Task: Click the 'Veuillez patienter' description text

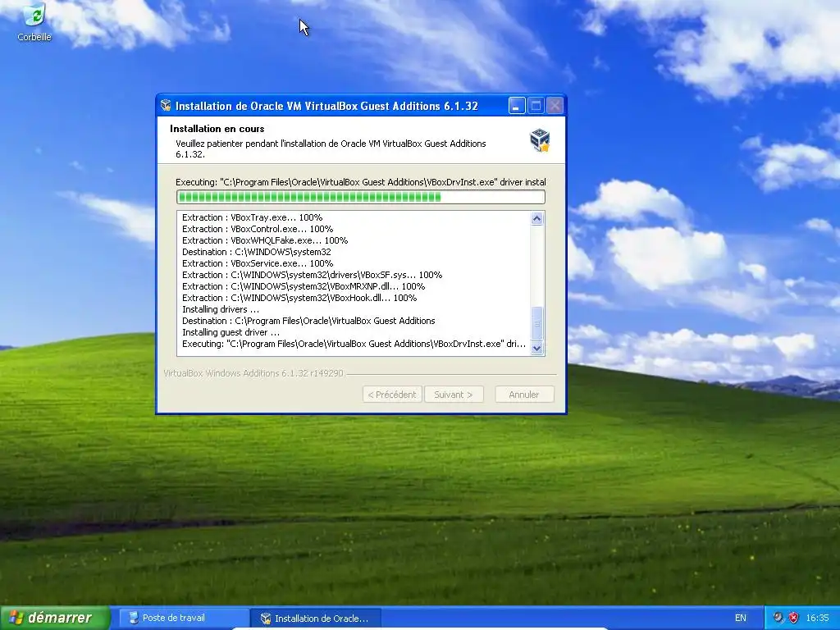Action: 331,149
